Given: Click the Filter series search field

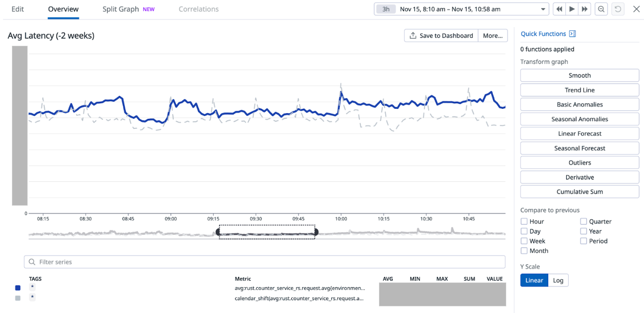Looking at the screenshot, I should click(265, 262).
